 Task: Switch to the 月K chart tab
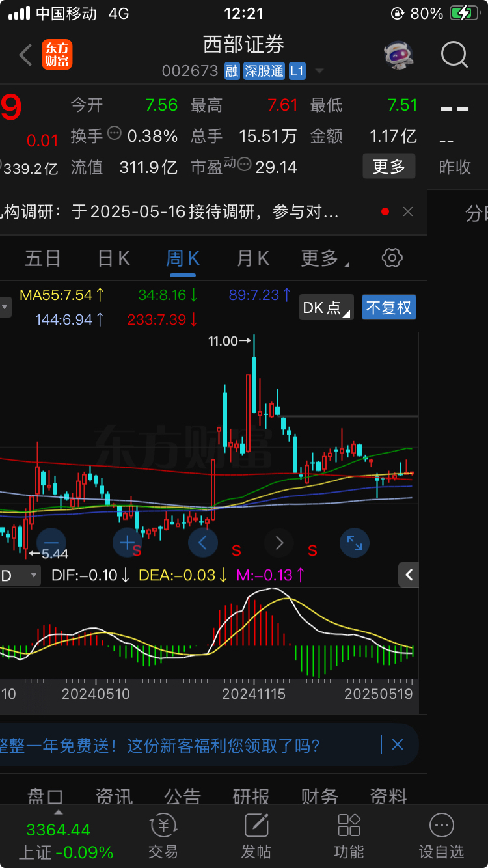point(253,258)
